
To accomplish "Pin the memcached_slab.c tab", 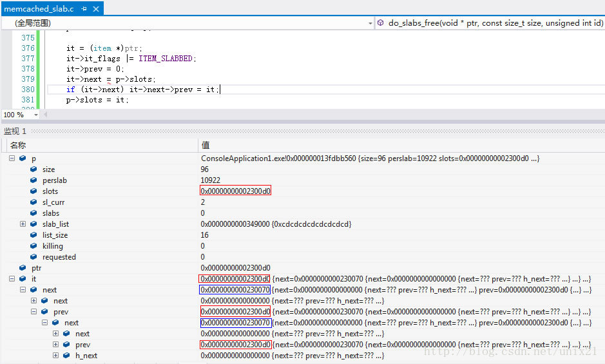I will 84,8.
